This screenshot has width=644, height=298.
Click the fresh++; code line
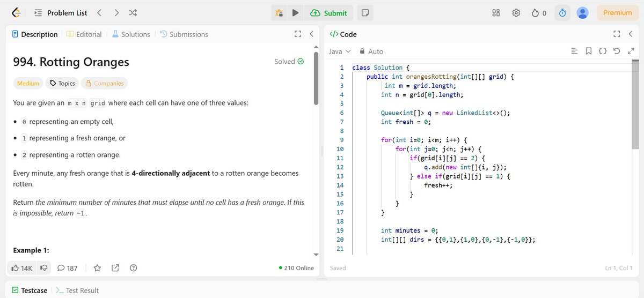[438, 185]
